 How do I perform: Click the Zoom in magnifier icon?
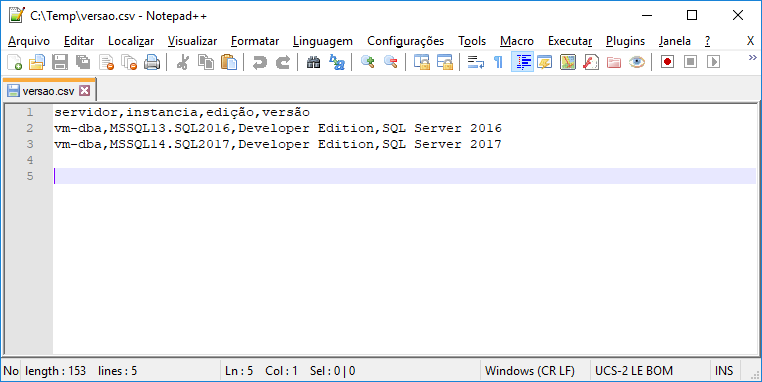[x=367, y=62]
